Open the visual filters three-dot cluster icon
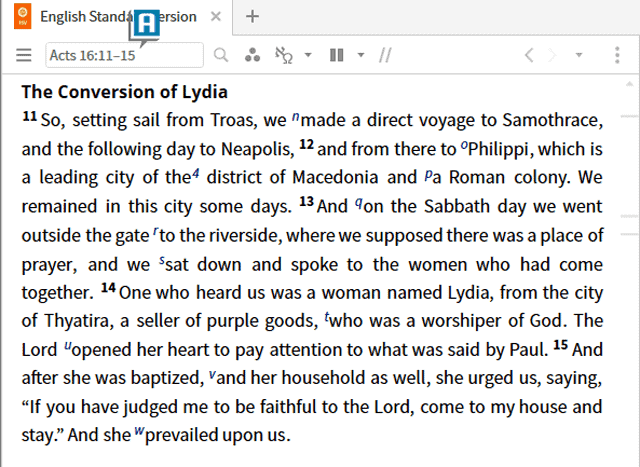 pos(252,55)
